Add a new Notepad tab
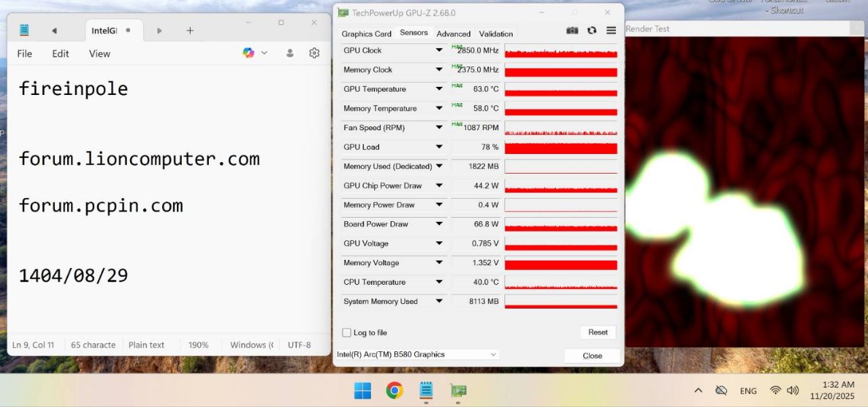Viewport: 868px width, 407px height. (190, 31)
